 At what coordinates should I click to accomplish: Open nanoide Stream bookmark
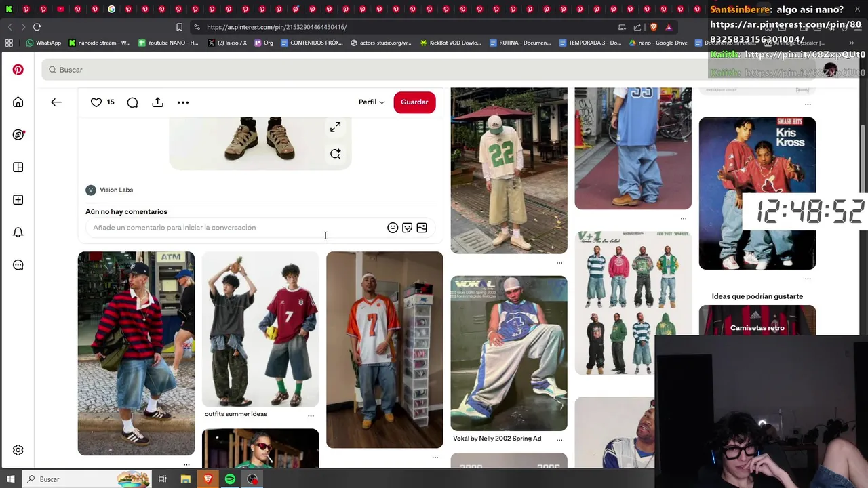100,43
